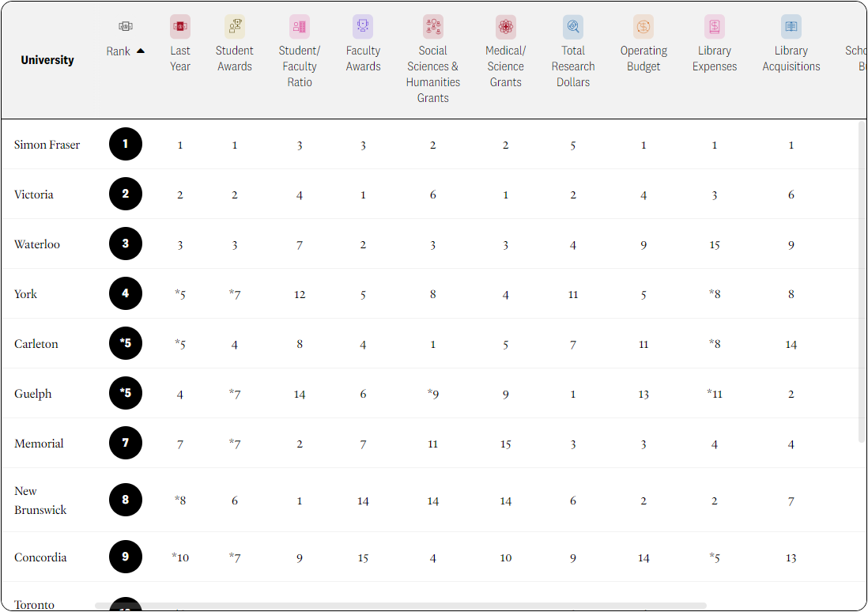Sort by Social Sciences & Humanities Grants
868x612 pixels.
tap(433, 74)
